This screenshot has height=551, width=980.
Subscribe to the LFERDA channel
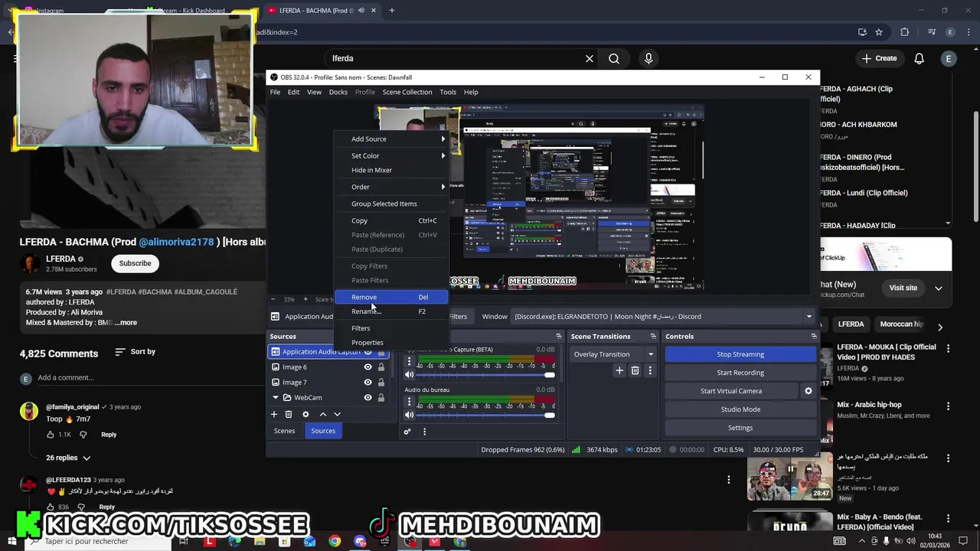135,263
